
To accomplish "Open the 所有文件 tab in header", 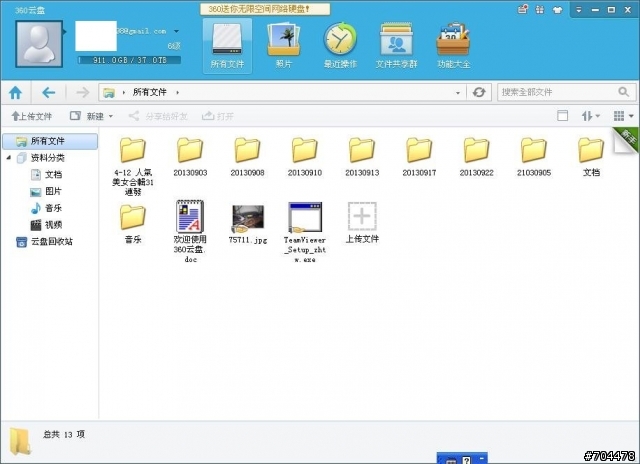I will [x=227, y=46].
